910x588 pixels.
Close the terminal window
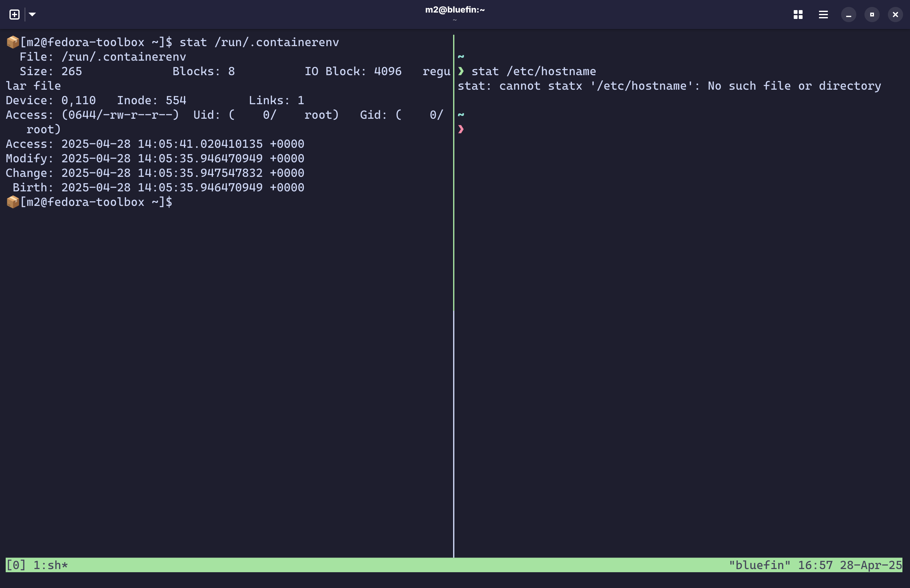[x=895, y=15]
